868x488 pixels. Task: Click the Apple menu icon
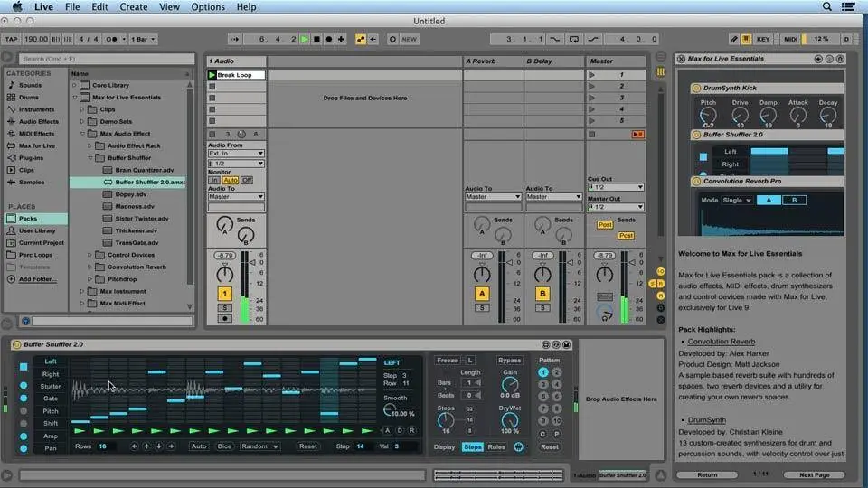click(x=17, y=6)
